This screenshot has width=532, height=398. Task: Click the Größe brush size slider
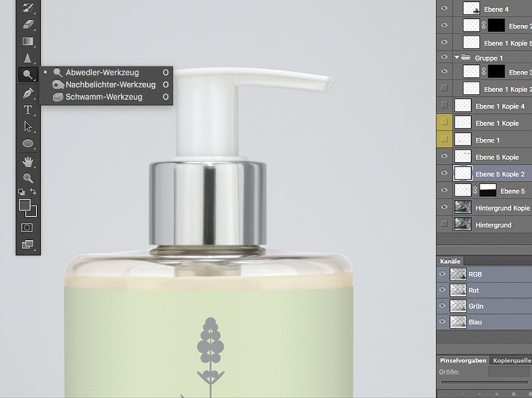(x=485, y=383)
